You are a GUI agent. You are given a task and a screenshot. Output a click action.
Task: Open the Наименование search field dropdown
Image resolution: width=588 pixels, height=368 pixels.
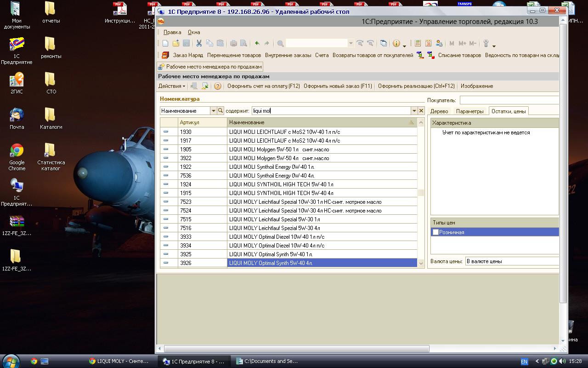(214, 111)
